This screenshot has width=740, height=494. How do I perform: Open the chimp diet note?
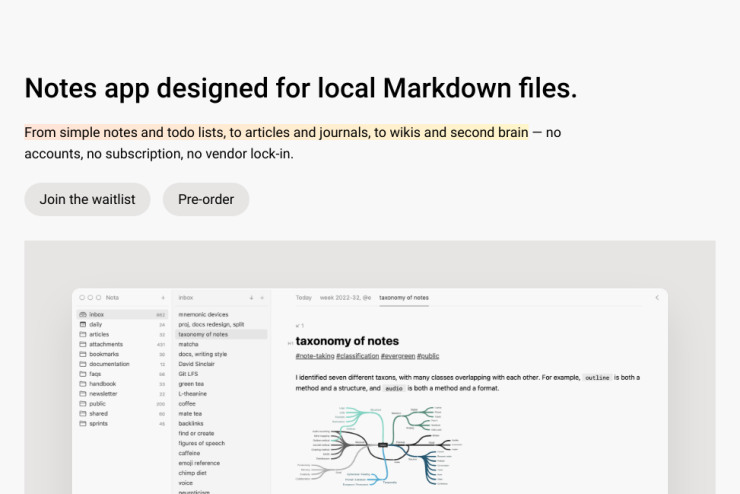pos(193,473)
